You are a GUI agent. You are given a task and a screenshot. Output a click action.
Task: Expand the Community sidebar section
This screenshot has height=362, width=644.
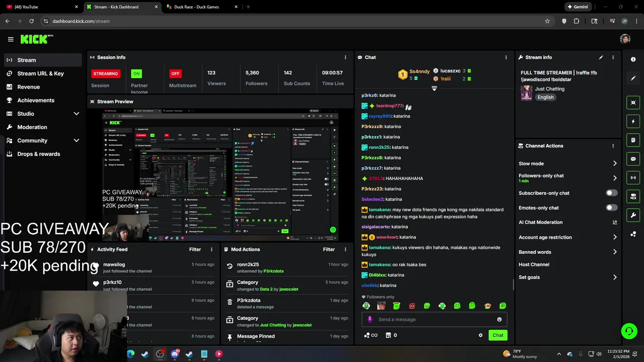[x=76, y=141]
